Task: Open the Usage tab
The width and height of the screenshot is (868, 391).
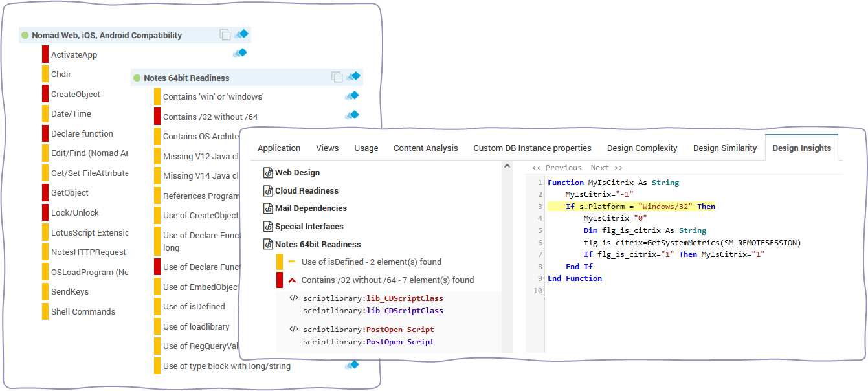Action: pyautogui.click(x=366, y=148)
